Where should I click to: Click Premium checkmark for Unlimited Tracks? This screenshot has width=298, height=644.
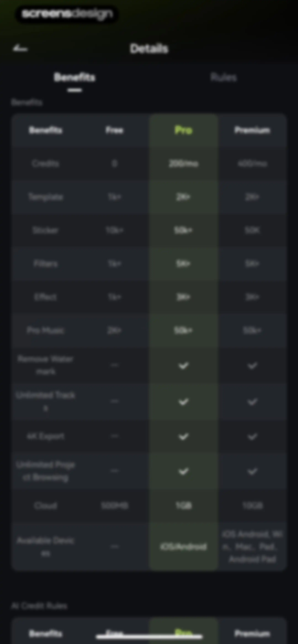coord(252,402)
